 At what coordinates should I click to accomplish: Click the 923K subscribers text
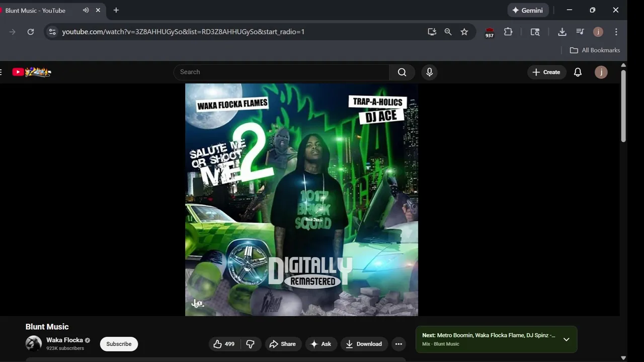65,348
